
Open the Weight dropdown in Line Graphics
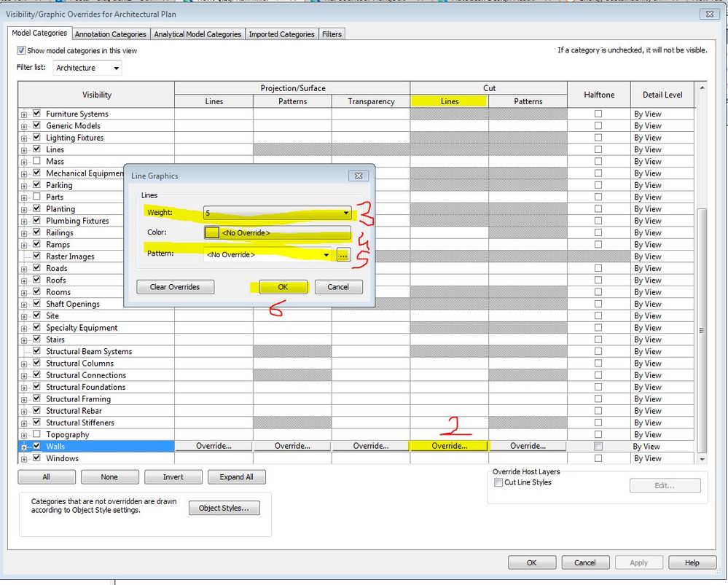277,213
